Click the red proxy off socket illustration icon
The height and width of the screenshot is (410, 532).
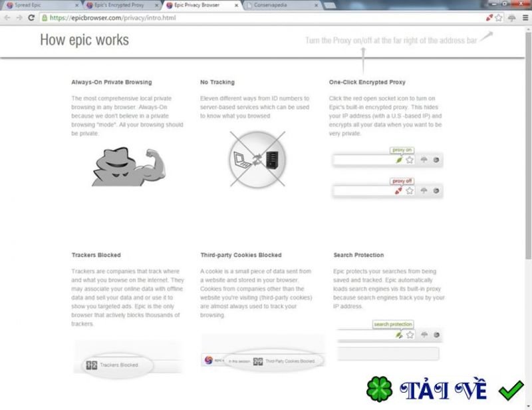tap(398, 190)
